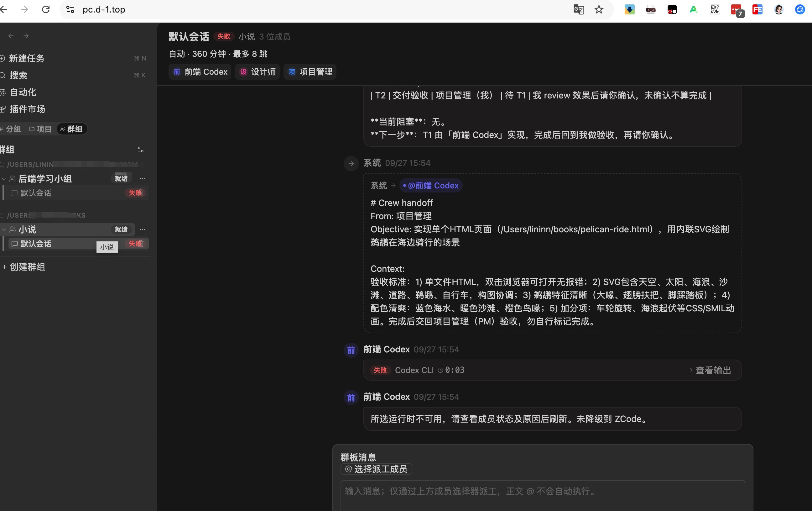This screenshot has width=812, height=511.
Task: Click the red extension icon with the 7 badge
Action: click(737, 10)
